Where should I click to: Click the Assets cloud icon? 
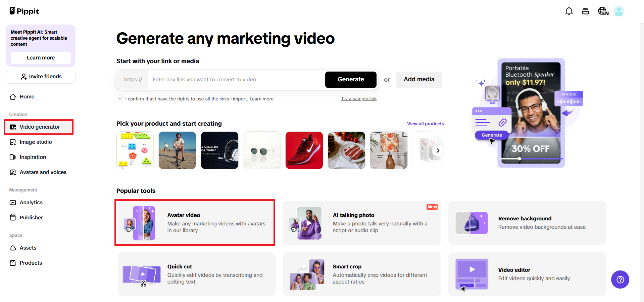[x=13, y=248]
